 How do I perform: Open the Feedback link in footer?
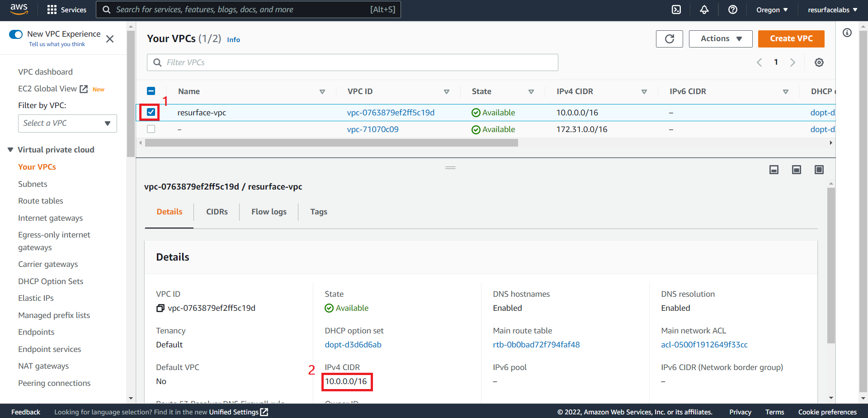(26, 412)
